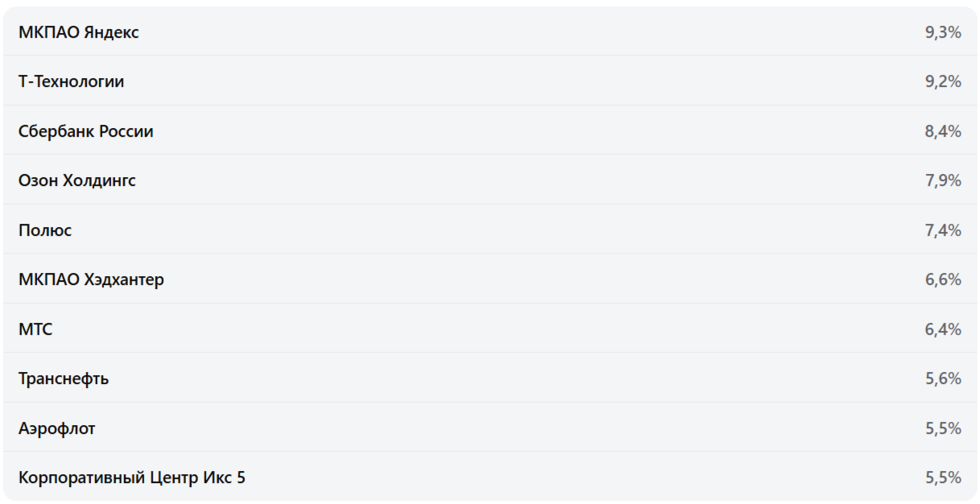Open the Аэрофлот holding entry

click(x=56, y=428)
